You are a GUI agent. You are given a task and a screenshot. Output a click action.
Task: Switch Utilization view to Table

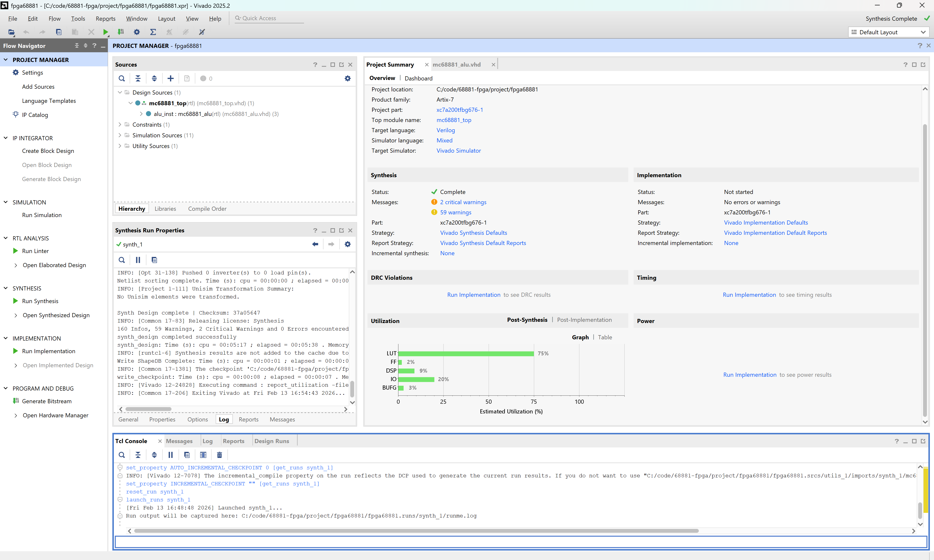605,337
